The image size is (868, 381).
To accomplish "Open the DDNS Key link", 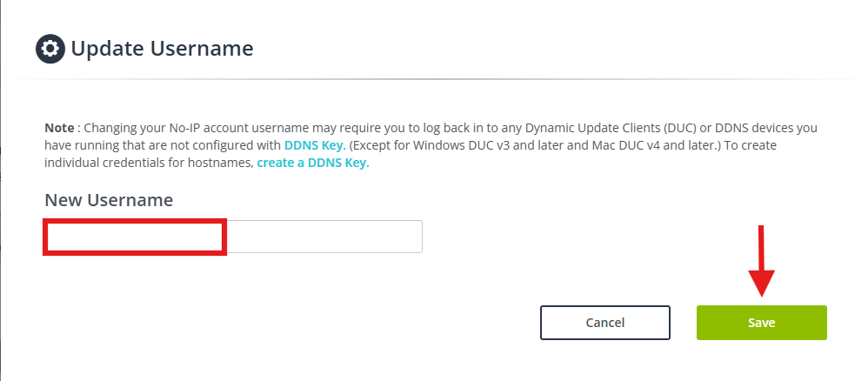I will pos(315,145).
